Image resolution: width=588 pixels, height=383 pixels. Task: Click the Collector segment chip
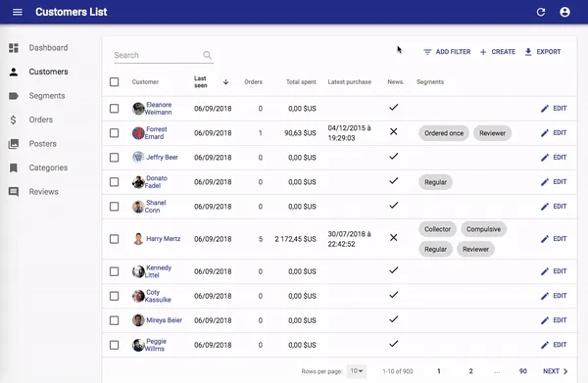click(437, 229)
